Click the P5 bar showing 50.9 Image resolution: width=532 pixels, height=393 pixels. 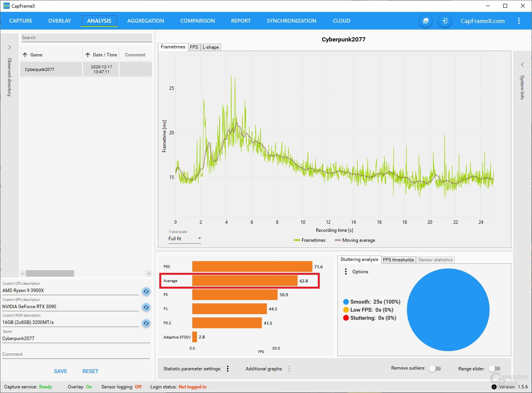coord(235,295)
